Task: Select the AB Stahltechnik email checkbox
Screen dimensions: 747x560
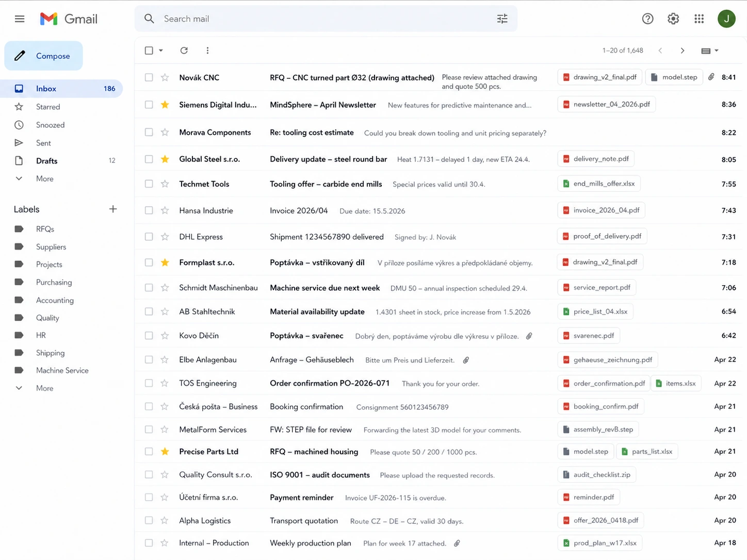Action: point(149,311)
